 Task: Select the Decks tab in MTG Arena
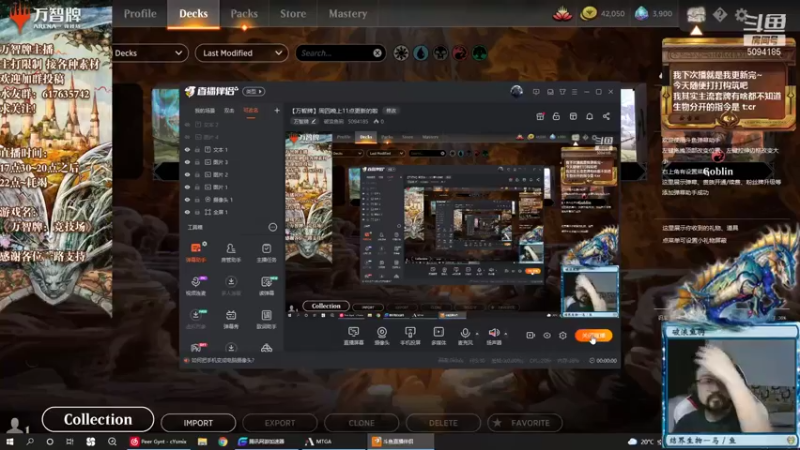point(193,14)
